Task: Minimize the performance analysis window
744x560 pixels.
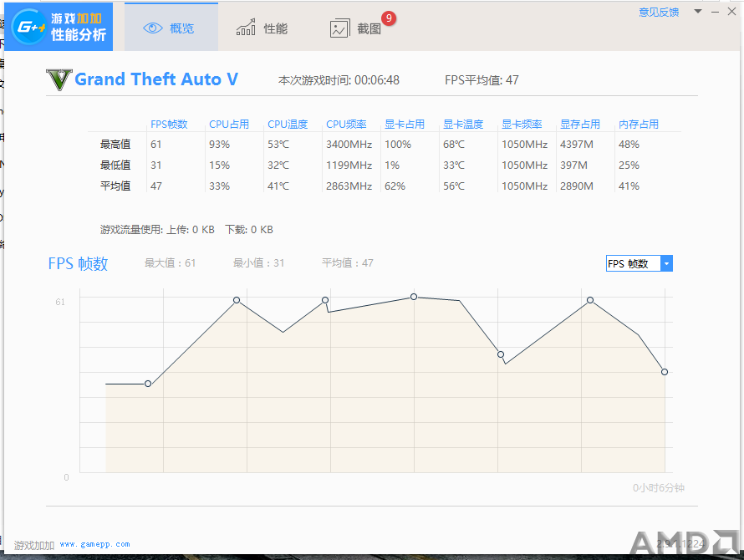Action: (715, 12)
